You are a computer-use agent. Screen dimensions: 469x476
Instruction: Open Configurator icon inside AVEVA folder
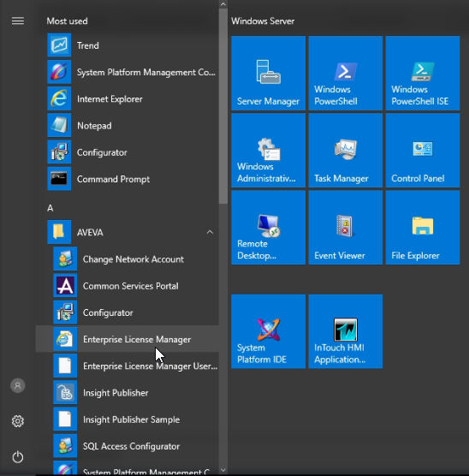click(65, 312)
